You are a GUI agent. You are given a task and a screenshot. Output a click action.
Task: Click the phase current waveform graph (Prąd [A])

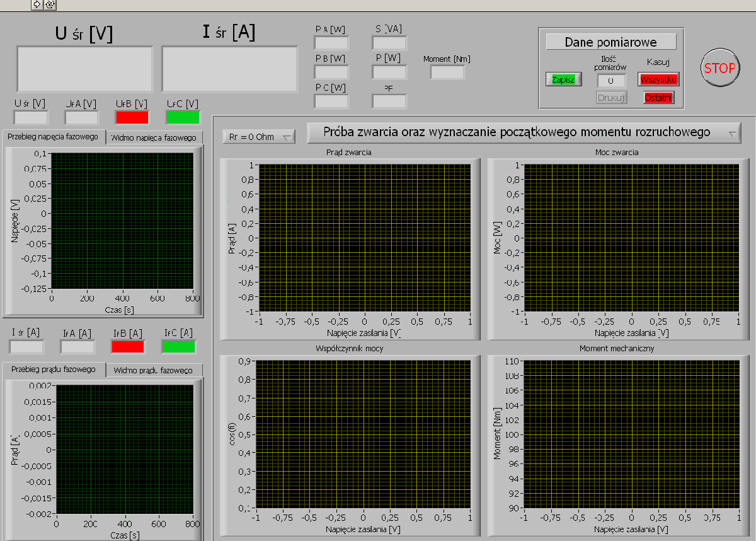coord(125,450)
